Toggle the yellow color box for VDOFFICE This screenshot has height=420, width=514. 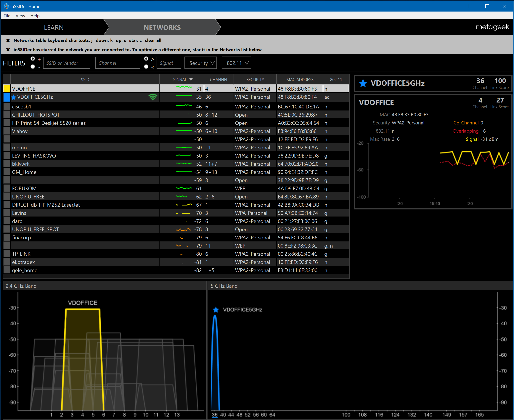[7, 89]
